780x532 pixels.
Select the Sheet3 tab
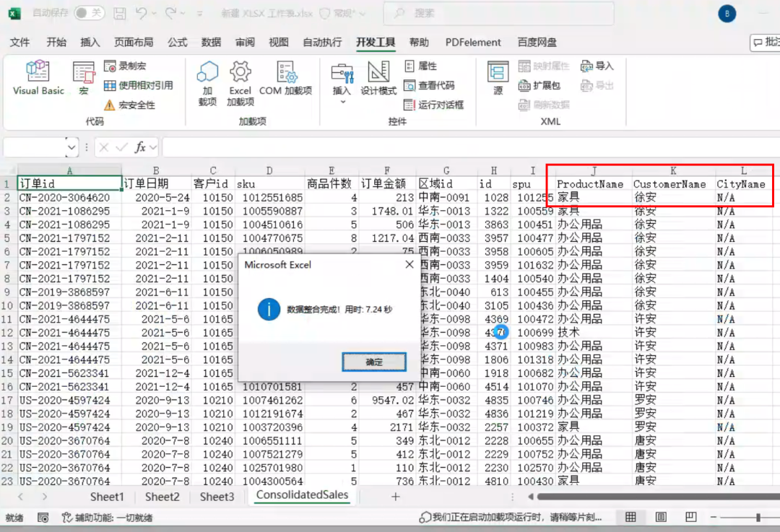[x=217, y=497]
